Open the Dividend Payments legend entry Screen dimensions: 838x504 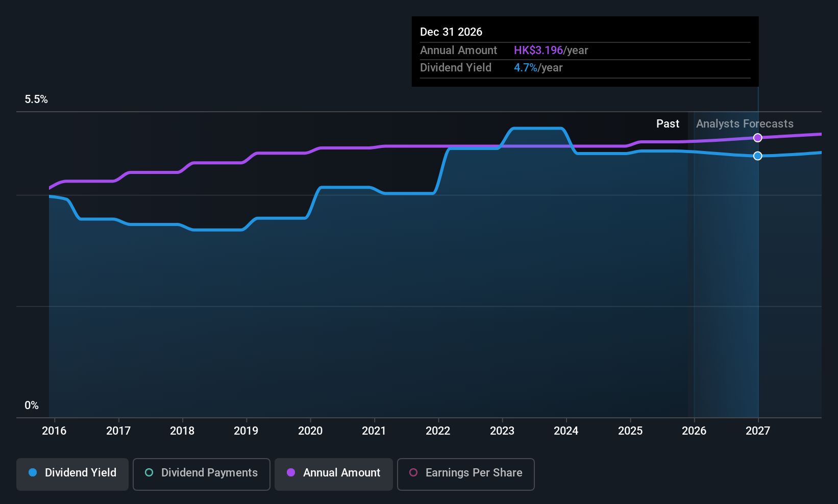(x=201, y=474)
